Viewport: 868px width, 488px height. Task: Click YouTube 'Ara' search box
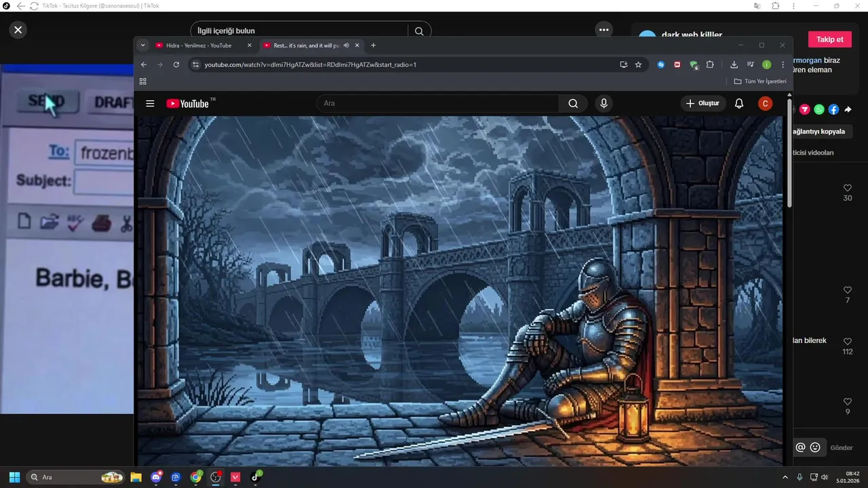tap(438, 103)
